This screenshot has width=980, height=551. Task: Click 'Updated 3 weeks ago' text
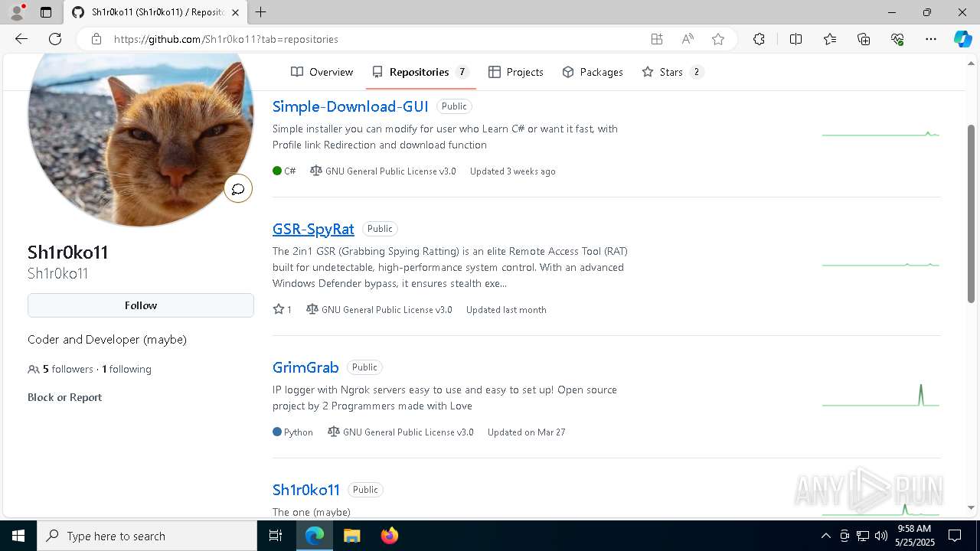click(513, 171)
